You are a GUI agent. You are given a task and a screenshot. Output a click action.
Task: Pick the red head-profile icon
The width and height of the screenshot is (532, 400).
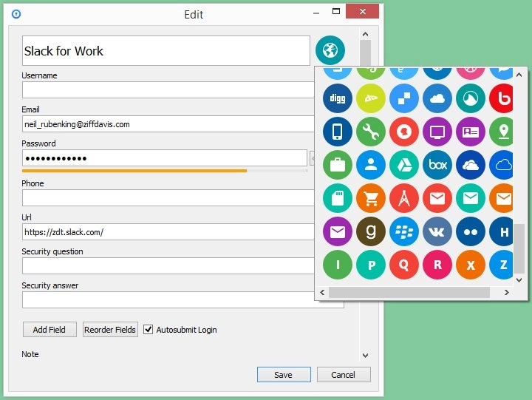click(x=404, y=132)
